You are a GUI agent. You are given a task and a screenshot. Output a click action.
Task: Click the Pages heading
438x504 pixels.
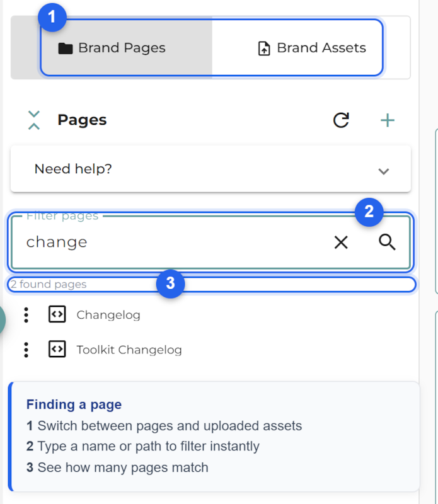coord(82,120)
